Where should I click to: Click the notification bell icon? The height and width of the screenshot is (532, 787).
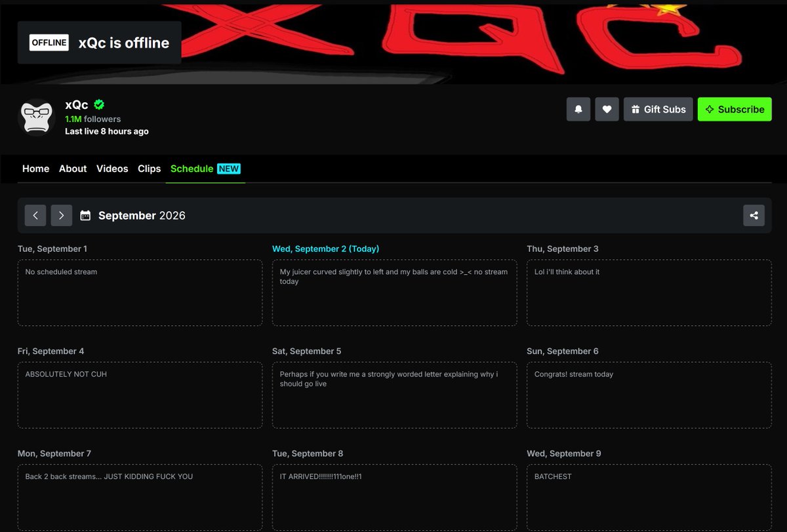click(578, 110)
